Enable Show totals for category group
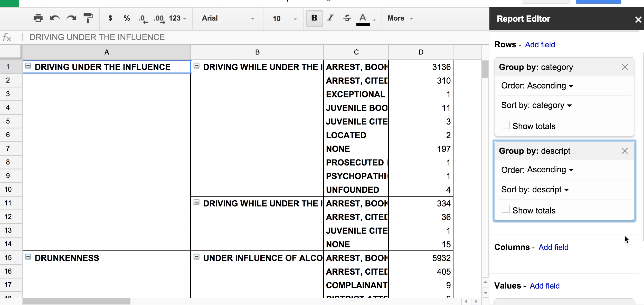The width and height of the screenshot is (644, 305). tap(506, 125)
